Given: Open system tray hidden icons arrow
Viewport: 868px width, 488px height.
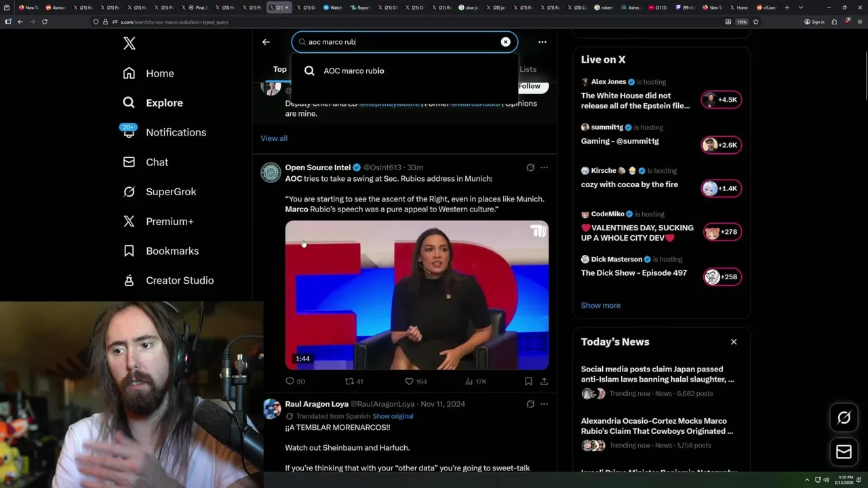Looking at the screenshot, I should click(x=807, y=480).
